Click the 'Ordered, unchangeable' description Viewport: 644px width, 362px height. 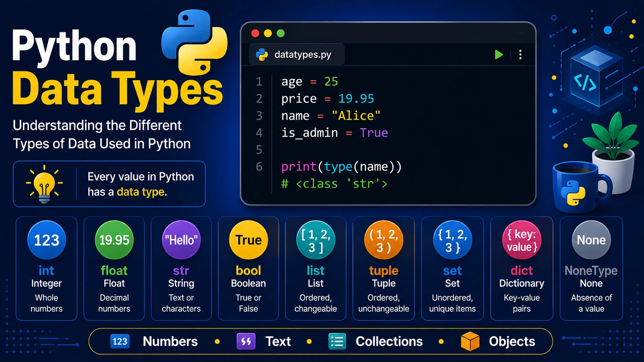click(384, 303)
